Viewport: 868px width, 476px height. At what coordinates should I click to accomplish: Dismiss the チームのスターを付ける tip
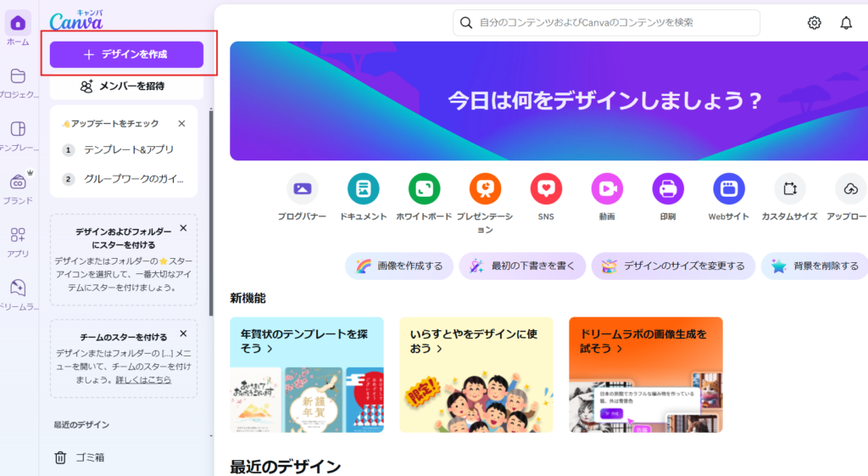click(x=183, y=333)
